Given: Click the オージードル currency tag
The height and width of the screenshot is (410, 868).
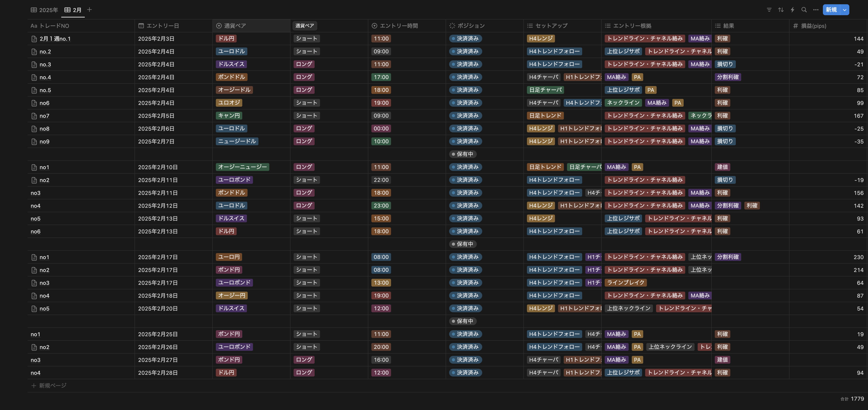Looking at the screenshot, I should coord(234,90).
